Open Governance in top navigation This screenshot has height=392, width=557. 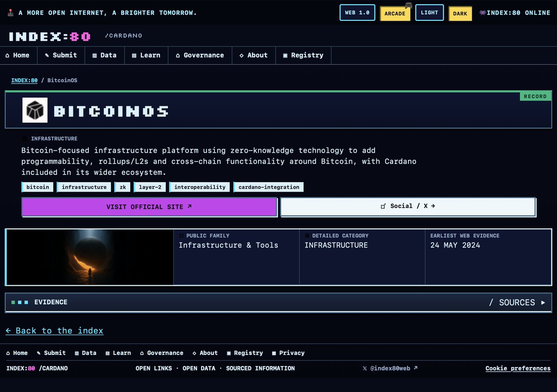point(200,55)
